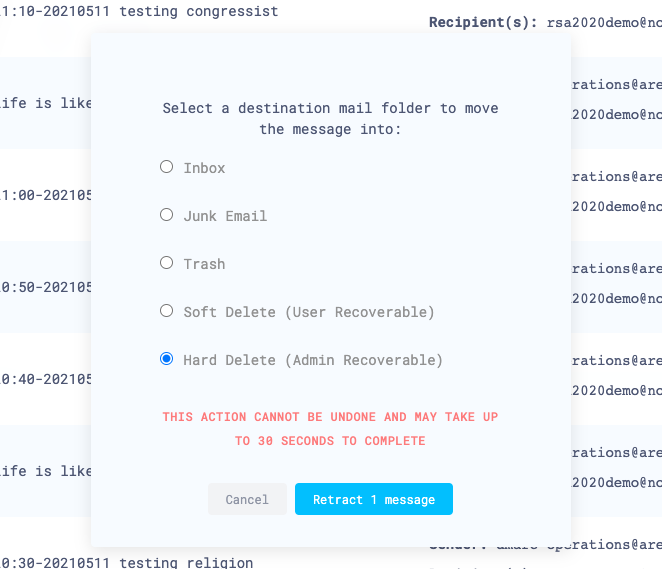Screen dimensions: 662x569
Task: Select the message row starting 0:40-202105
Action: pyautogui.click(x=46, y=379)
